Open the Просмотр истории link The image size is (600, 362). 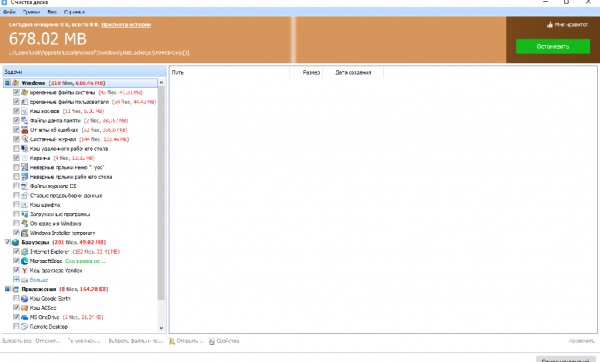(x=126, y=25)
